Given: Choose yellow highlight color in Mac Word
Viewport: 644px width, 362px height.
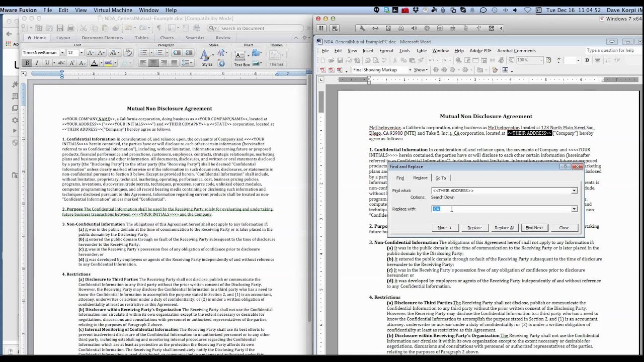Looking at the screenshot, I should coord(108,63).
